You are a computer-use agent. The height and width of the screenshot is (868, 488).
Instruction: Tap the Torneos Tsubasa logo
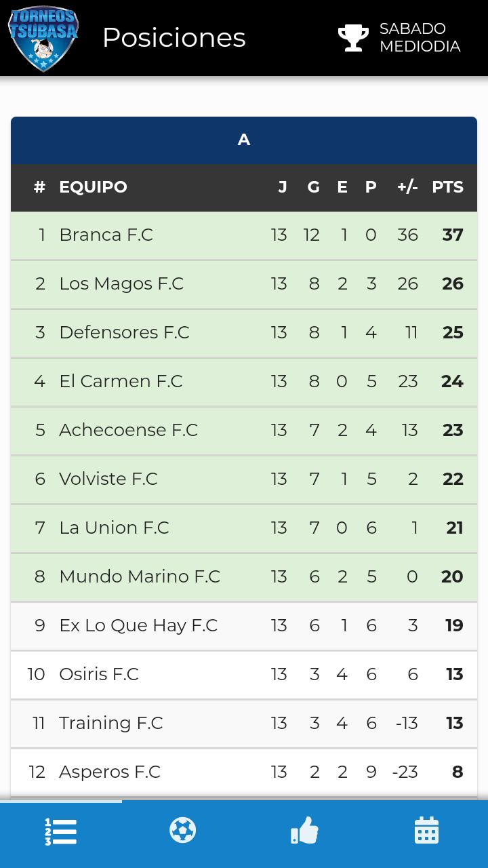tap(43, 38)
